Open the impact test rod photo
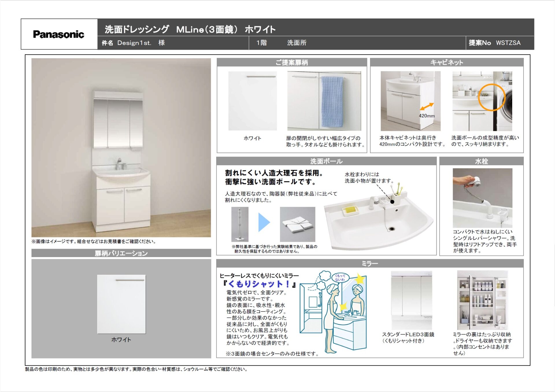This screenshot has width=555, height=392. click(240, 224)
